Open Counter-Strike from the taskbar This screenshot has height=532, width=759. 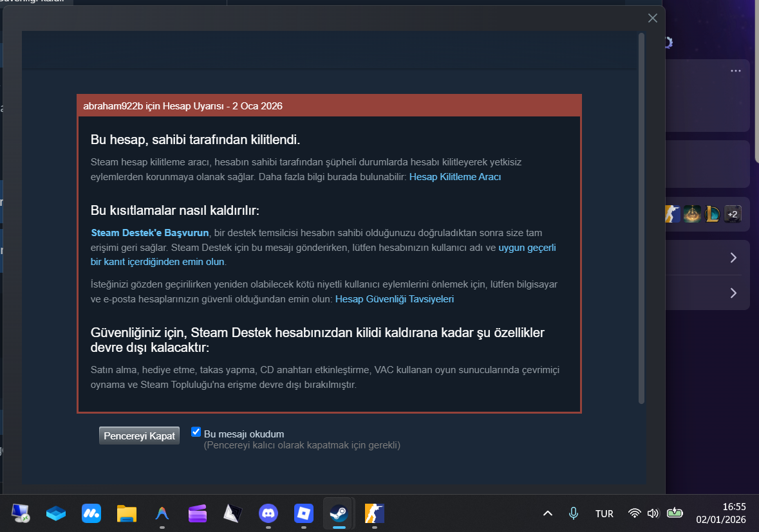[374, 513]
